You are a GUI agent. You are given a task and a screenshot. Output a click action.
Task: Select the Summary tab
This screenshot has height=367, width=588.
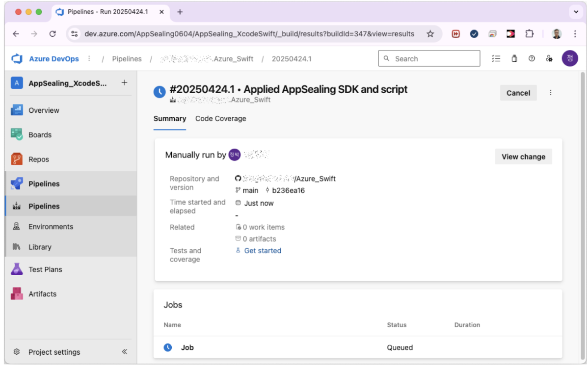pyautogui.click(x=169, y=119)
